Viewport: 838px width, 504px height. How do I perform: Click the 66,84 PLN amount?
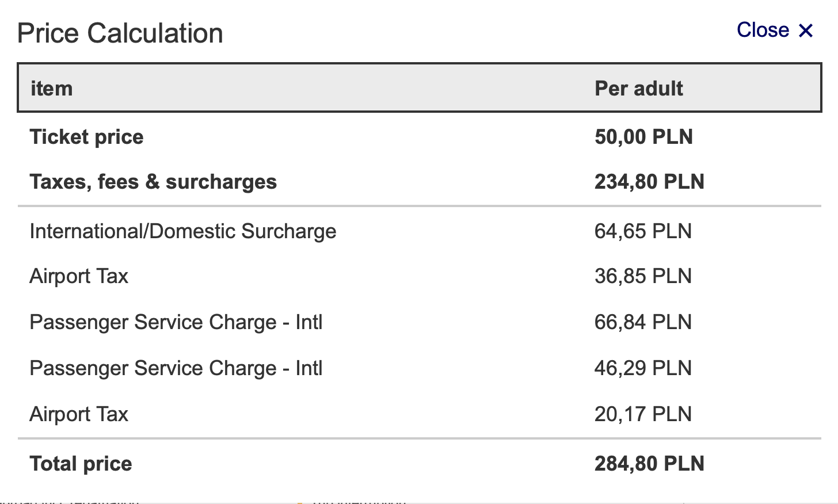643,322
